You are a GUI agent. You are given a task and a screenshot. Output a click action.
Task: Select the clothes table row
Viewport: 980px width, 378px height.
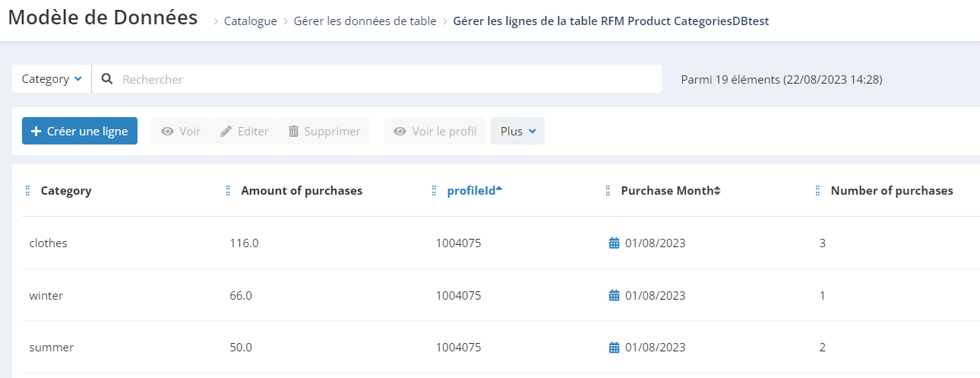pyautogui.click(x=501, y=243)
